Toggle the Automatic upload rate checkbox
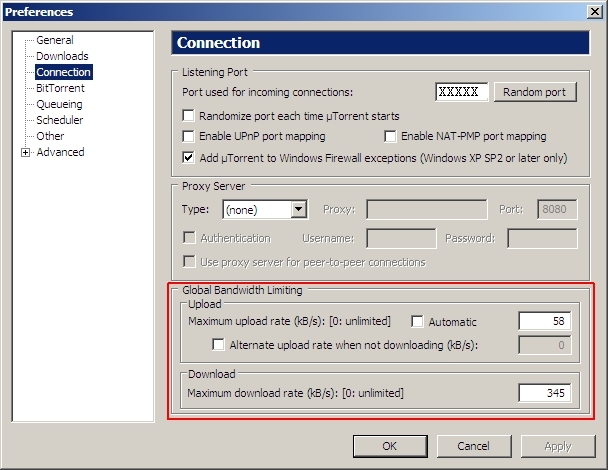Viewport: 608px width, 470px height. pyautogui.click(x=417, y=321)
